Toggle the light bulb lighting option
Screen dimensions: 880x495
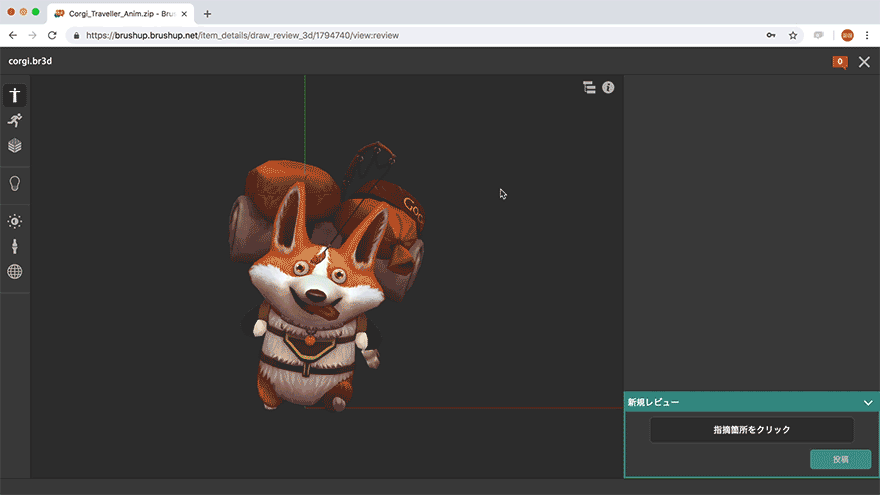[15, 184]
